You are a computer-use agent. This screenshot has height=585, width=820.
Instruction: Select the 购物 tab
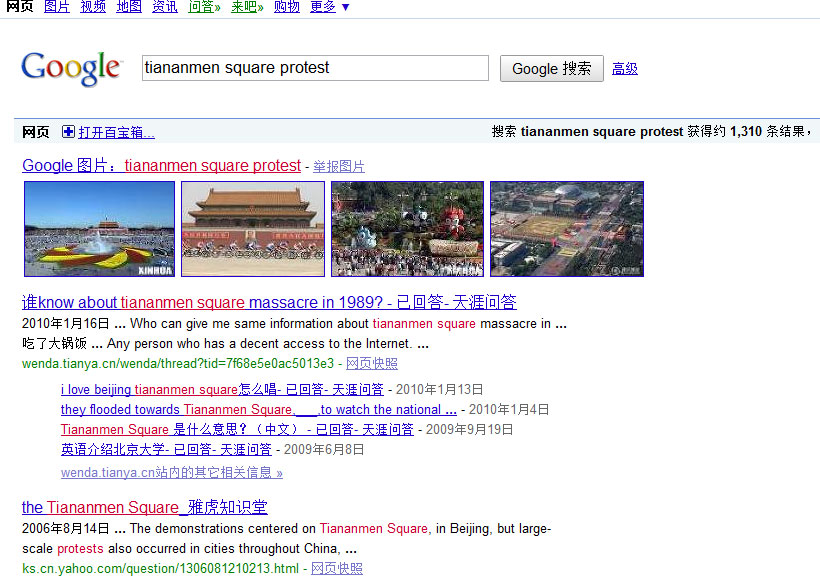pyautogui.click(x=287, y=7)
